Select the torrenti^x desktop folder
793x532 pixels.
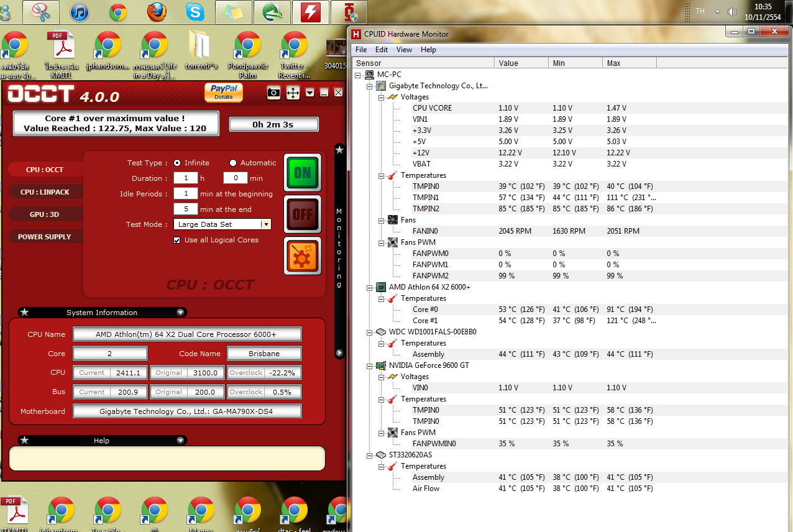[x=201, y=51]
